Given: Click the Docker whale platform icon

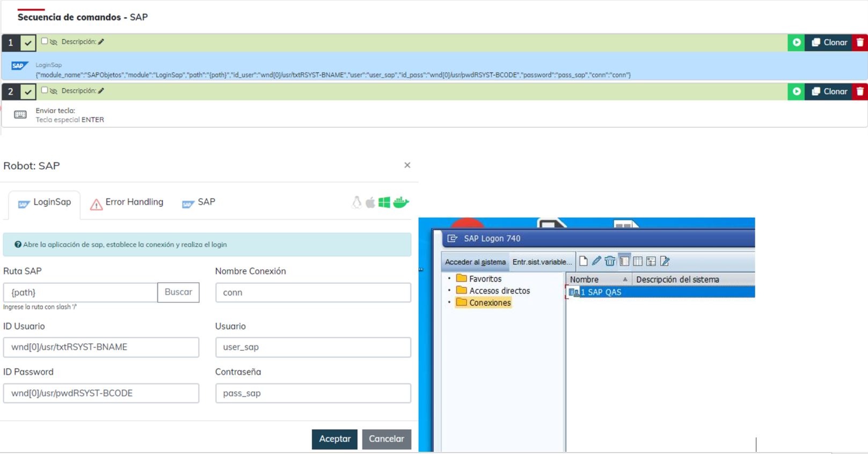Looking at the screenshot, I should 401,203.
